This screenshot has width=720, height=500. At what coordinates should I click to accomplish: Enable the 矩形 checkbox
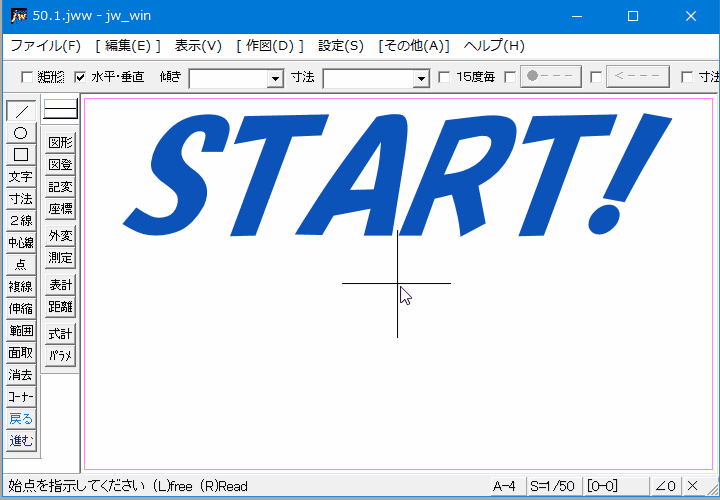(x=27, y=77)
